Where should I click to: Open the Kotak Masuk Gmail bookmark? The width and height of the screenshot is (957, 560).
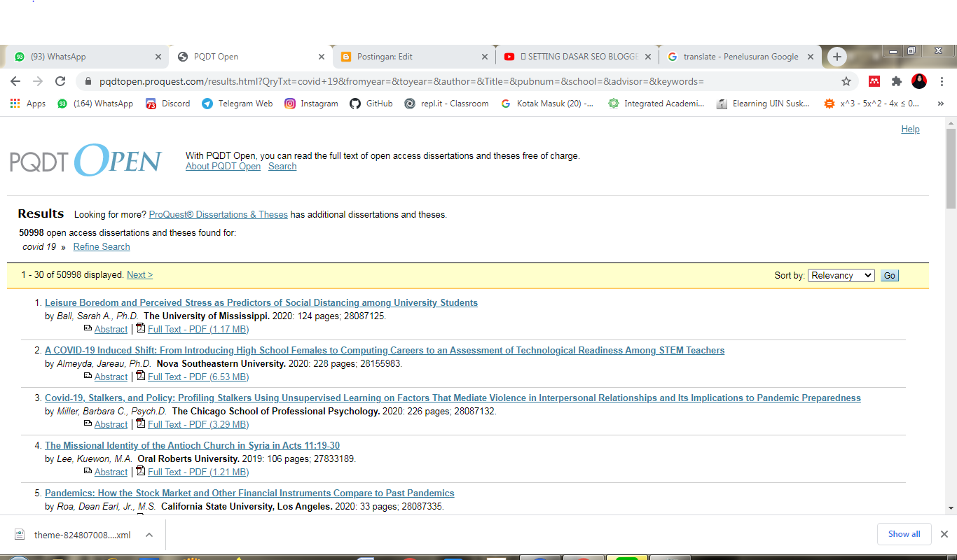tap(547, 104)
